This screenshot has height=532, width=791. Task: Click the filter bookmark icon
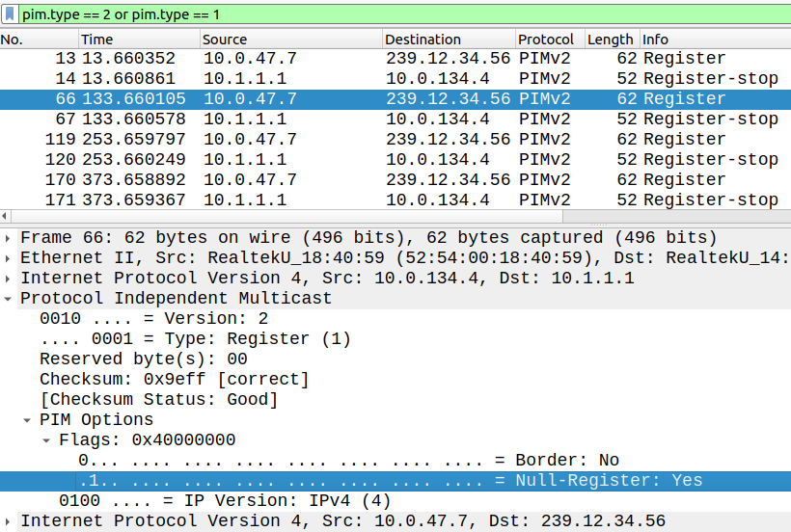(10, 14)
